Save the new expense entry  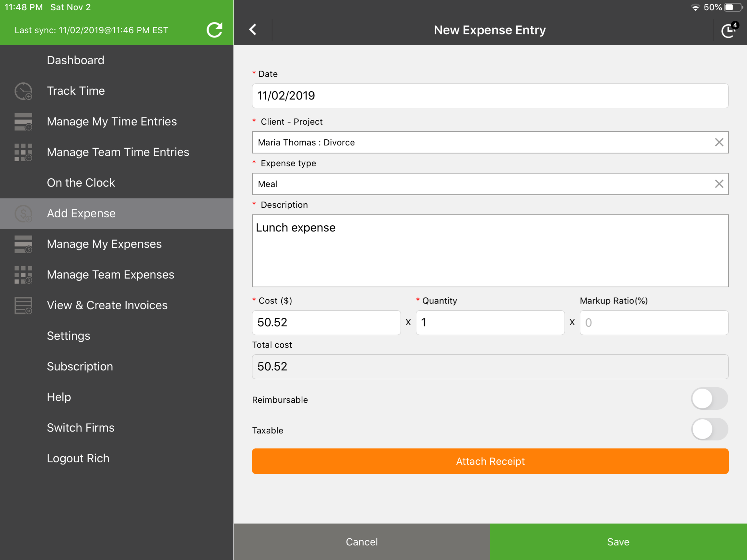618,542
